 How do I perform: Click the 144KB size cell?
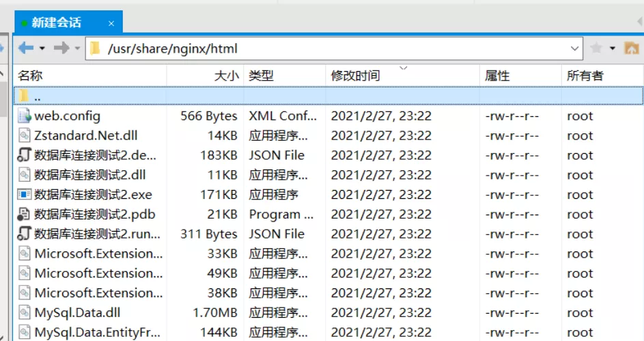[x=219, y=332]
